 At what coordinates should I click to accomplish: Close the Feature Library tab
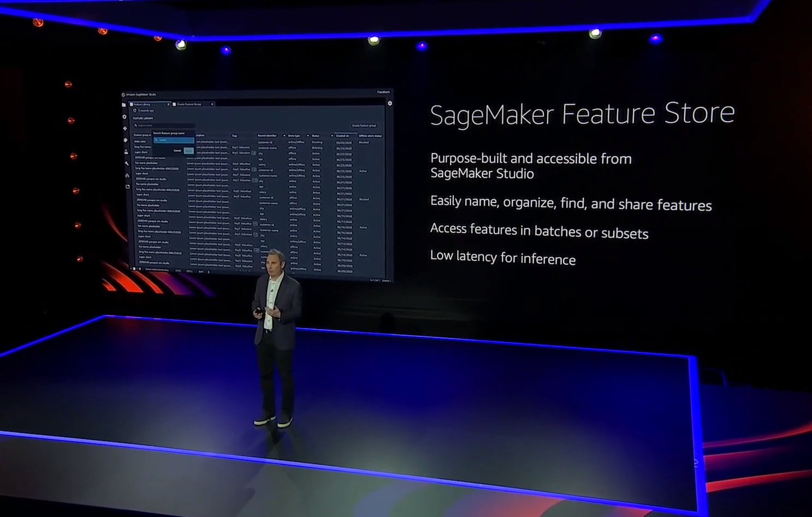[x=168, y=104]
